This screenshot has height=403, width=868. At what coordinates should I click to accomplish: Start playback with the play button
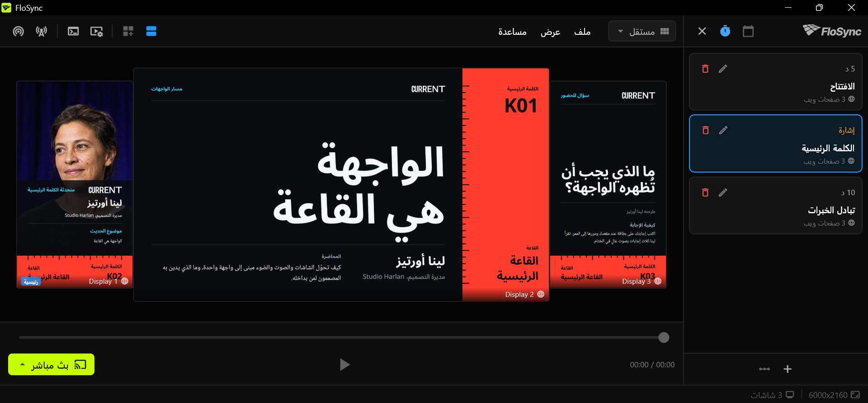point(344,365)
